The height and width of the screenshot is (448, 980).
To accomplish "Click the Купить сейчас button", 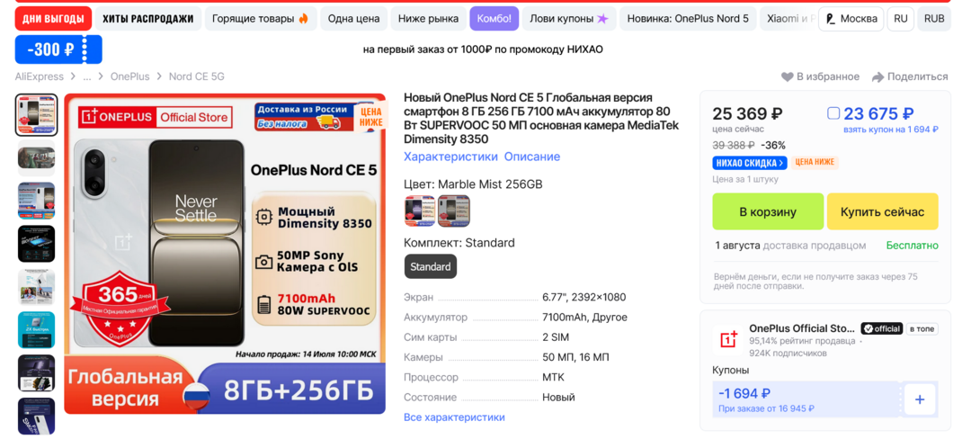I will pos(882,211).
